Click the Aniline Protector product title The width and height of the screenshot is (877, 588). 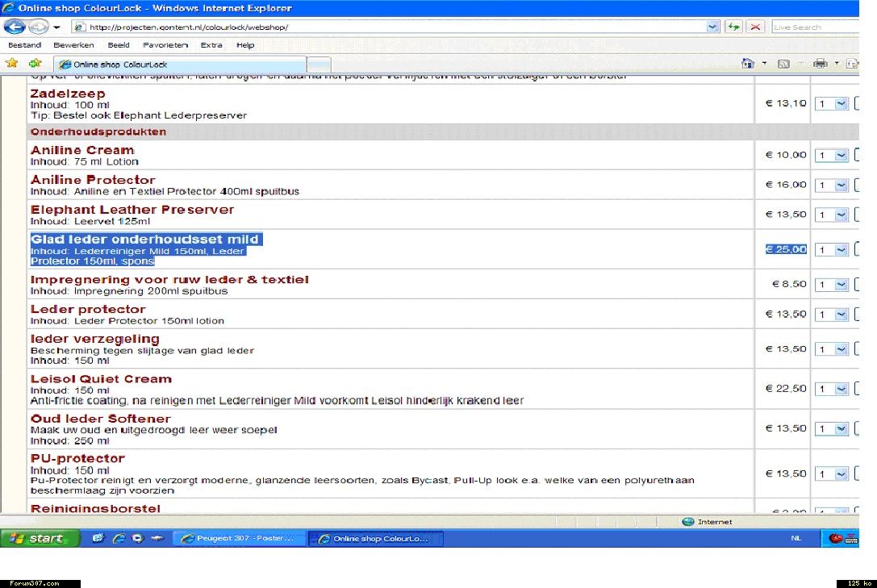point(93,179)
